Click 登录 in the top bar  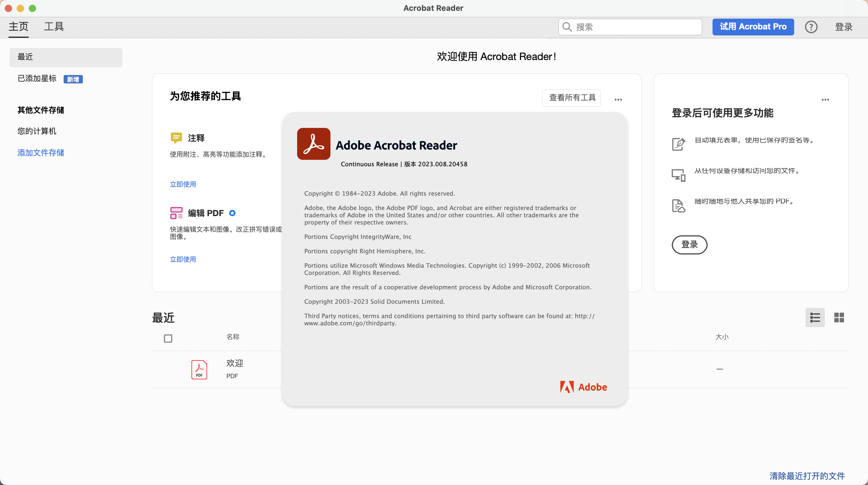(843, 27)
